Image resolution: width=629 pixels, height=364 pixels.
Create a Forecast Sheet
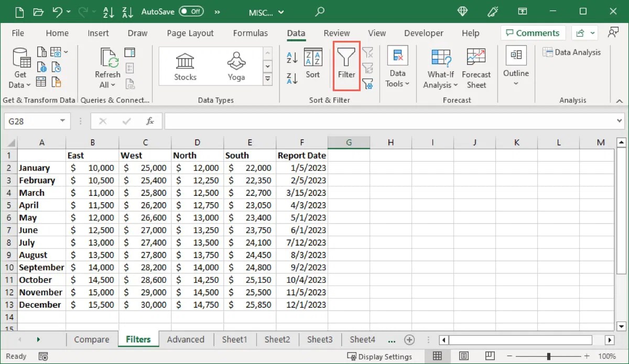[476, 68]
